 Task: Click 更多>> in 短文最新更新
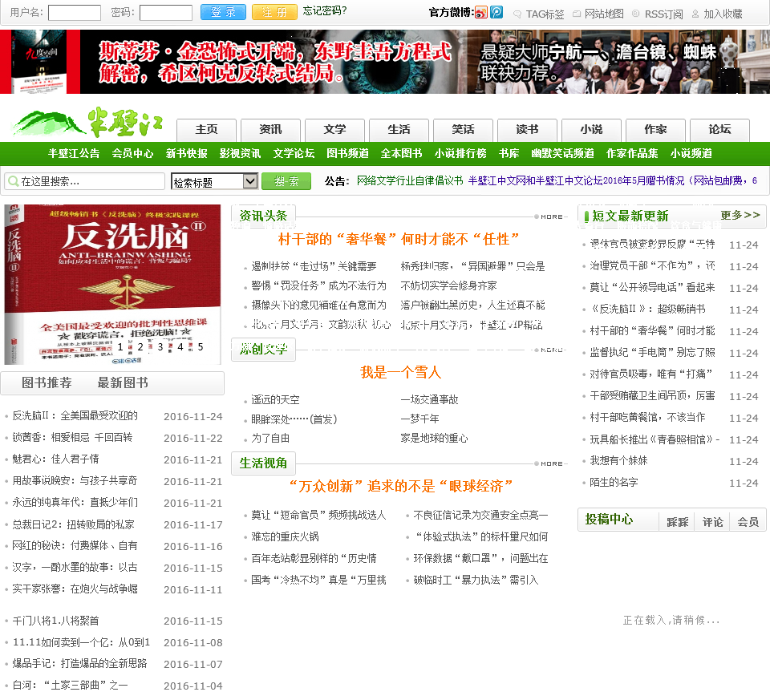(740, 215)
